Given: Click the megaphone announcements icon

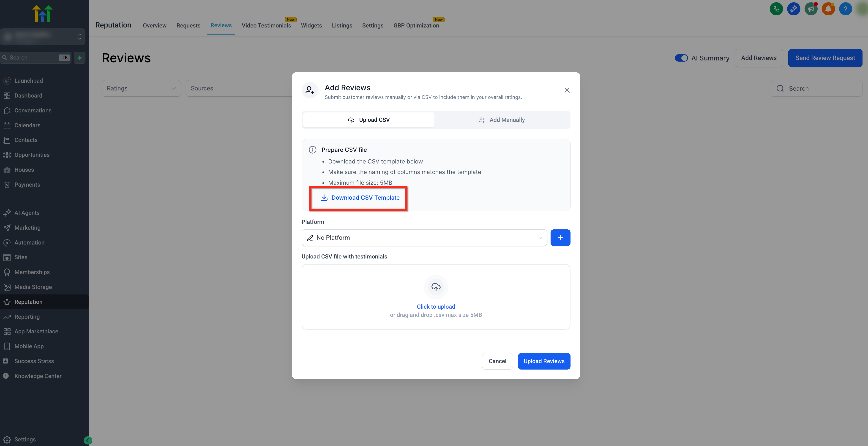Looking at the screenshot, I should [811, 9].
